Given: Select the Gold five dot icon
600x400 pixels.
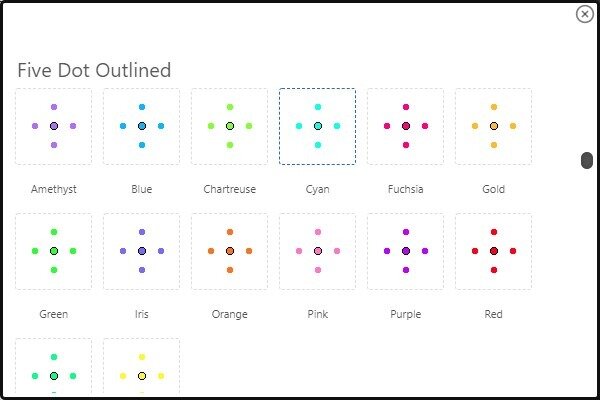Looking at the screenshot, I should coord(494,126).
